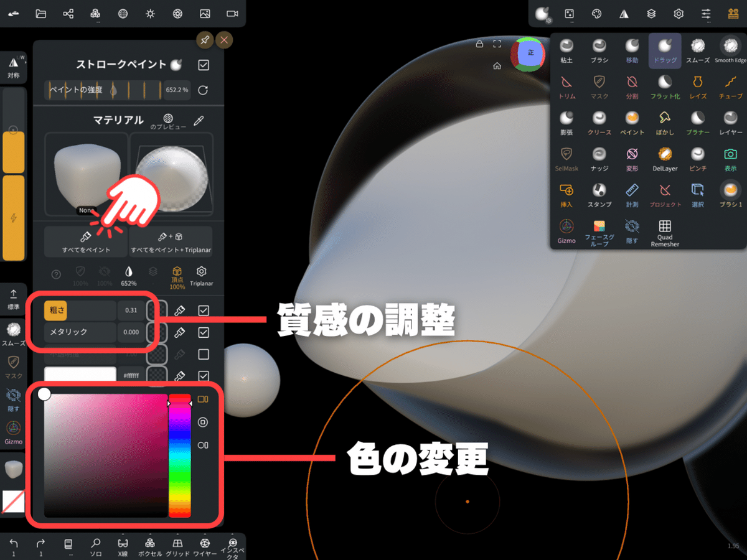This screenshot has height=560, width=747.
Task: Select the 挿入 (Insert) tool
Action: pyautogui.click(x=566, y=195)
